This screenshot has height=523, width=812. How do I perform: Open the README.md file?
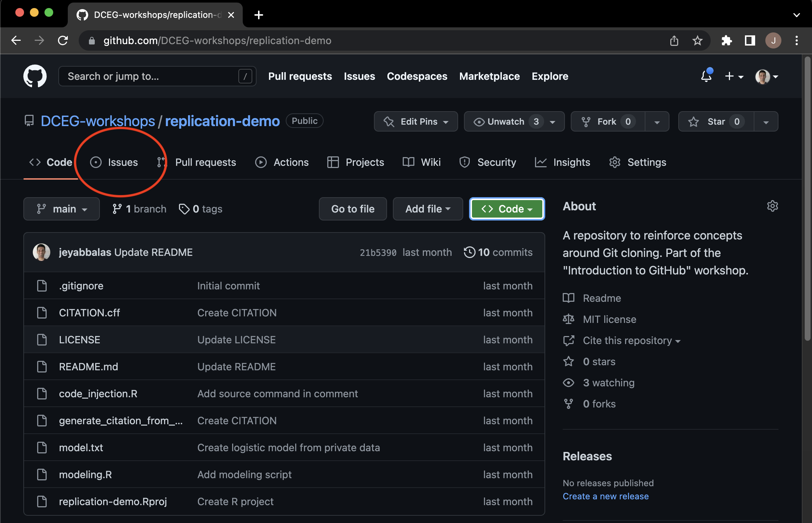coord(89,367)
